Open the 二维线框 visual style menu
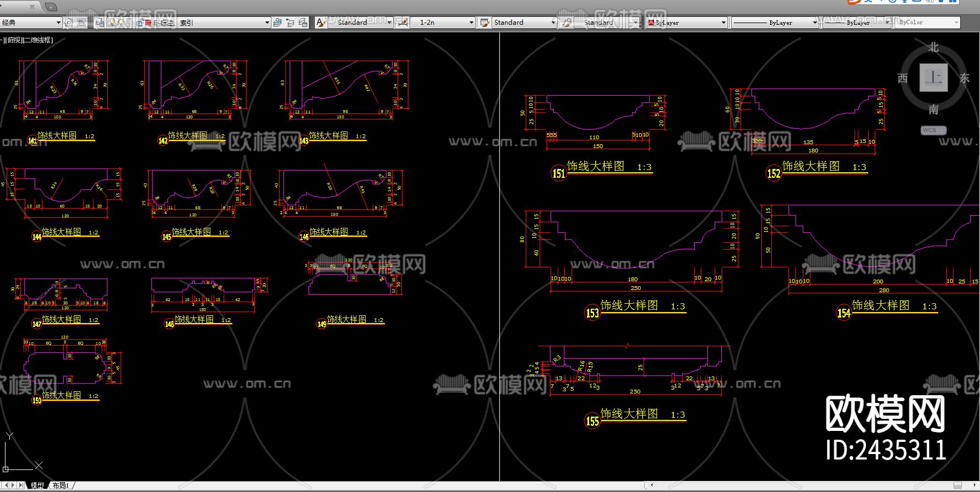Viewport: 980px width, 492px height. pos(37,40)
